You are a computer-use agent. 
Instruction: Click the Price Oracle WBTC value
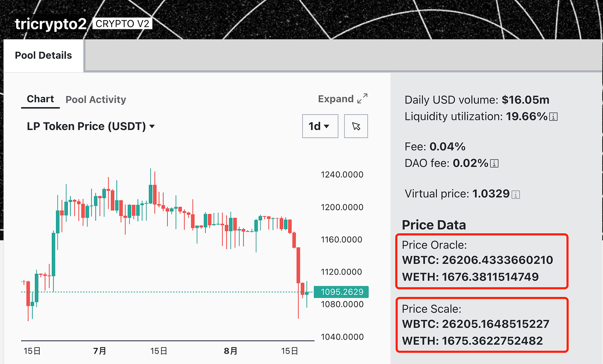(x=497, y=260)
